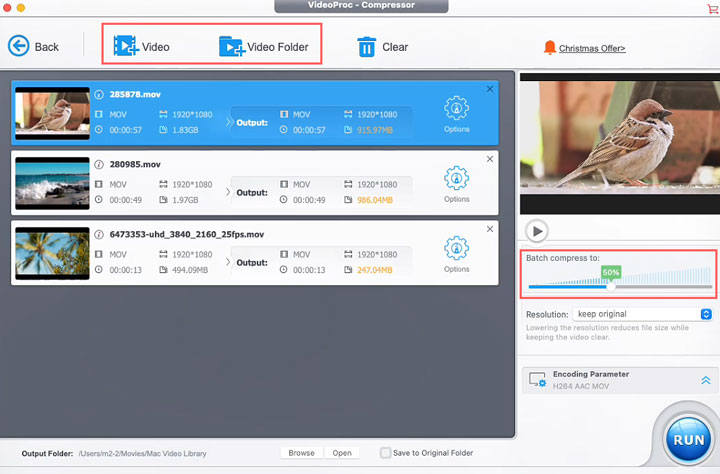
Task: Open Options gear for 280985.mov
Action: click(x=456, y=178)
